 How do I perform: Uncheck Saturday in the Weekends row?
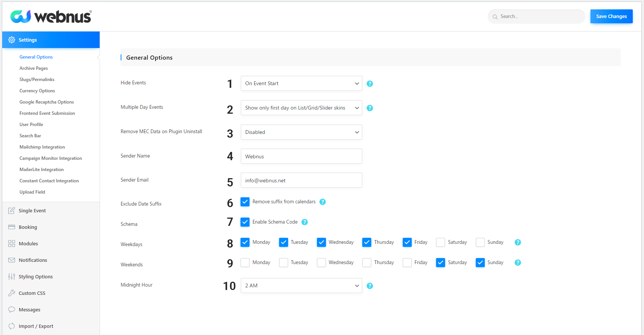(x=441, y=263)
